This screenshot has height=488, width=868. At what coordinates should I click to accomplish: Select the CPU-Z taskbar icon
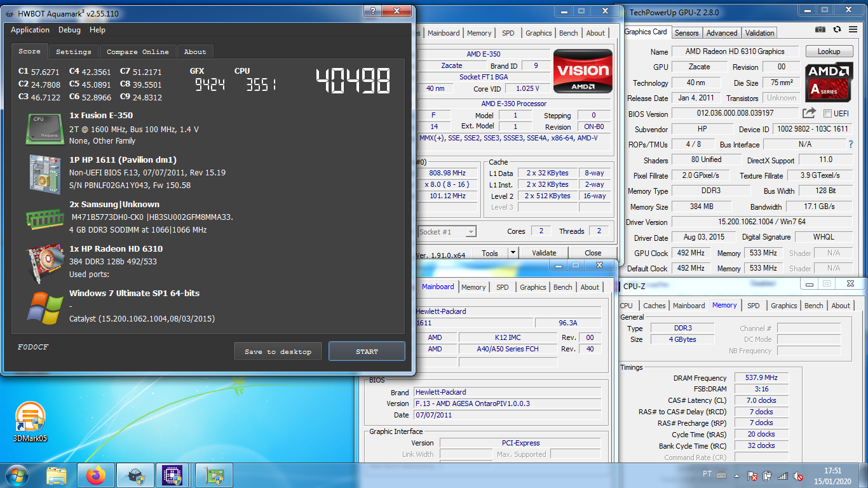(172, 475)
